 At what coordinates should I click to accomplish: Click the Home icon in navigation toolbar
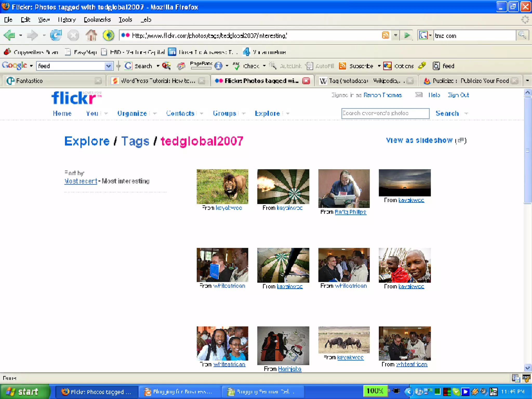(x=91, y=35)
